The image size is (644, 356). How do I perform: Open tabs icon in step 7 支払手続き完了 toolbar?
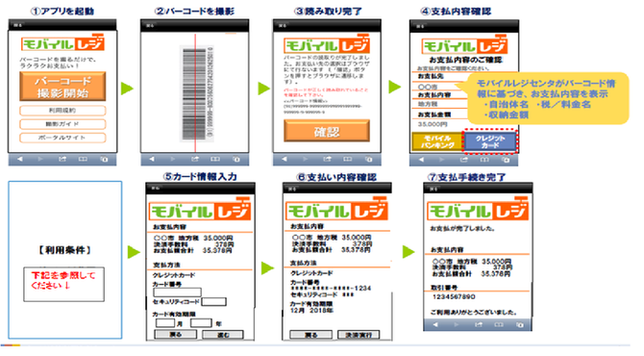[520, 325]
